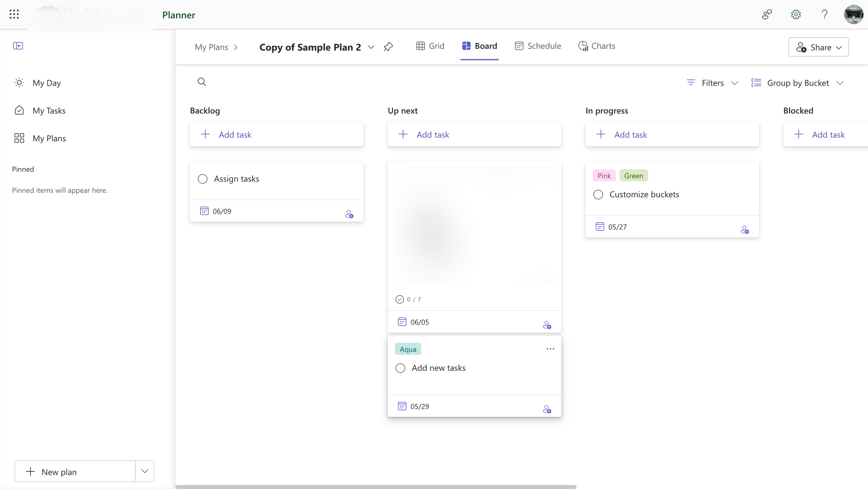This screenshot has height=489, width=868.
Task: Open the app launcher waffle icon
Action: [x=14, y=14]
